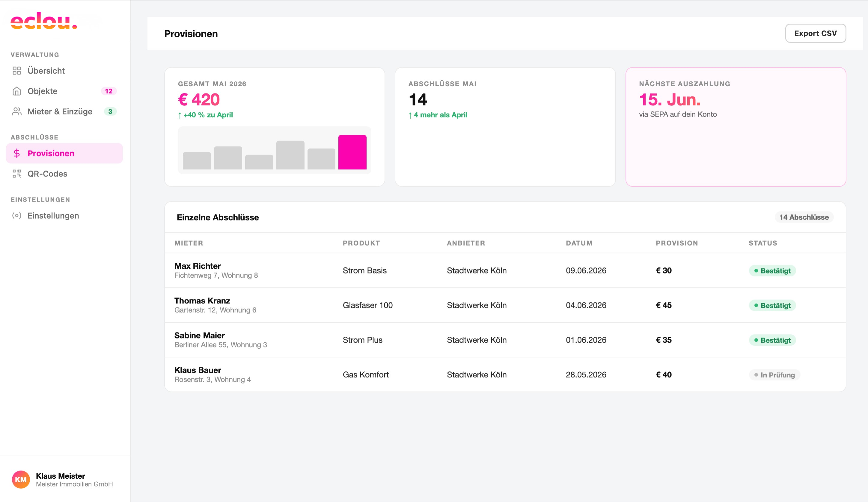Click the eclou logo
868x502 pixels.
point(44,21)
